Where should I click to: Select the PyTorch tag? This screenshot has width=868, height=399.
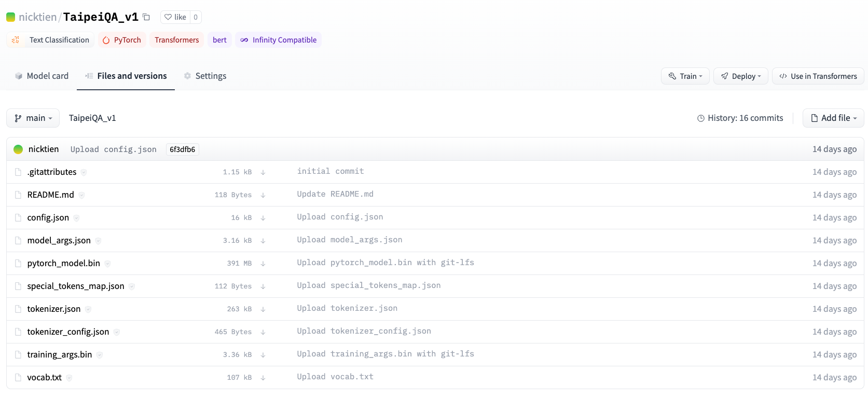[x=122, y=40]
